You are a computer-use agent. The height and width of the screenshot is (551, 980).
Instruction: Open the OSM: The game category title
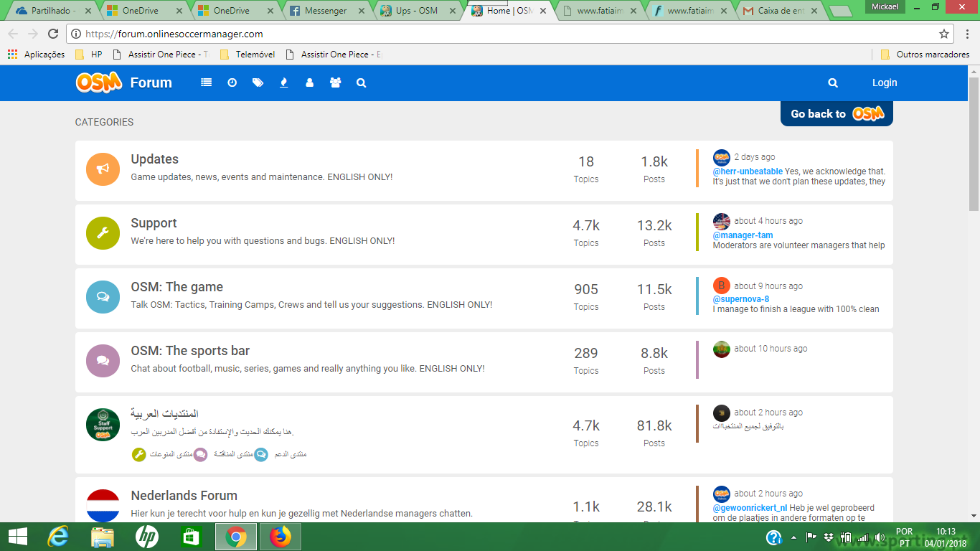click(x=176, y=287)
